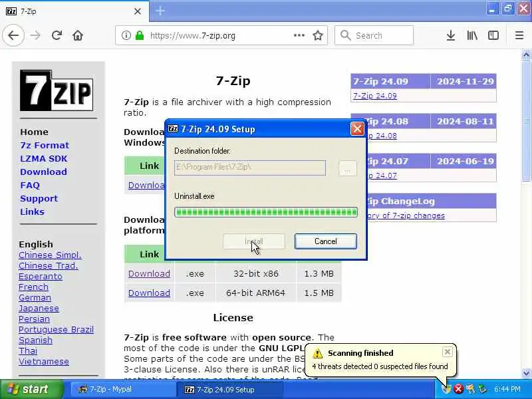The width and height of the screenshot is (532, 399).
Task: Click the Destination folder path field
Action: coord(250,168)
